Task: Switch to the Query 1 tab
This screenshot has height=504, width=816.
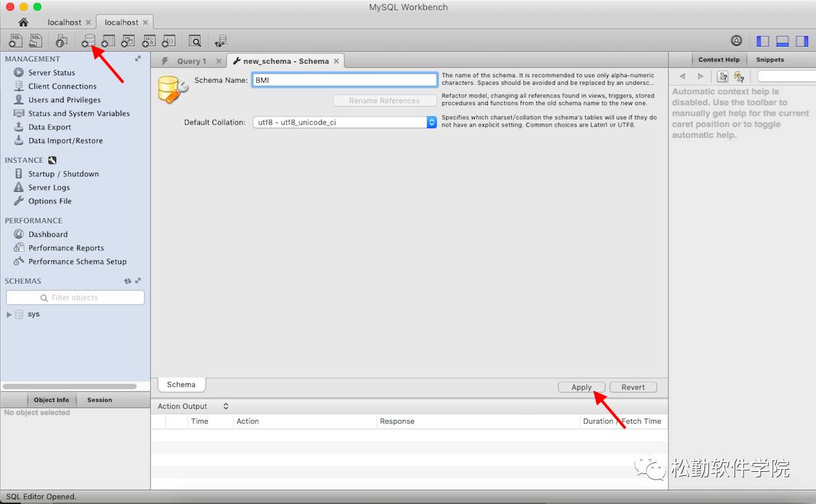Action: [192, 61]
